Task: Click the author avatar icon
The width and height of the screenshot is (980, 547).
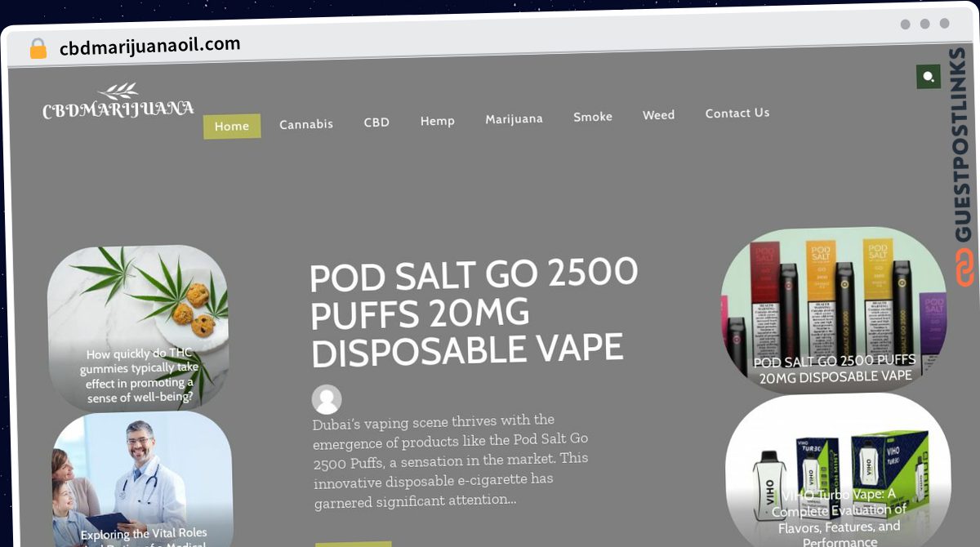Action: 327,399
